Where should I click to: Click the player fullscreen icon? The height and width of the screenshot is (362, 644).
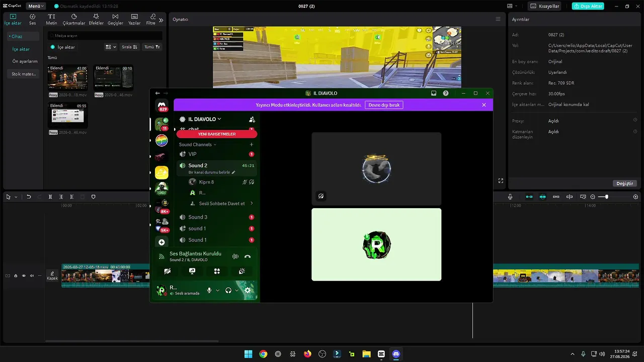[501, 180]
